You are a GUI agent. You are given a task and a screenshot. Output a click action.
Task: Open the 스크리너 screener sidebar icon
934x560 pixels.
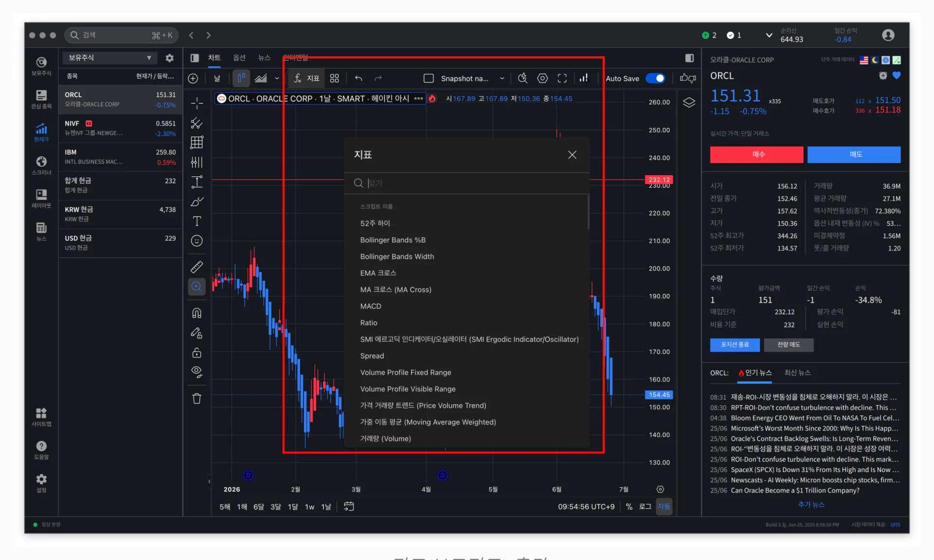[41, 165]
